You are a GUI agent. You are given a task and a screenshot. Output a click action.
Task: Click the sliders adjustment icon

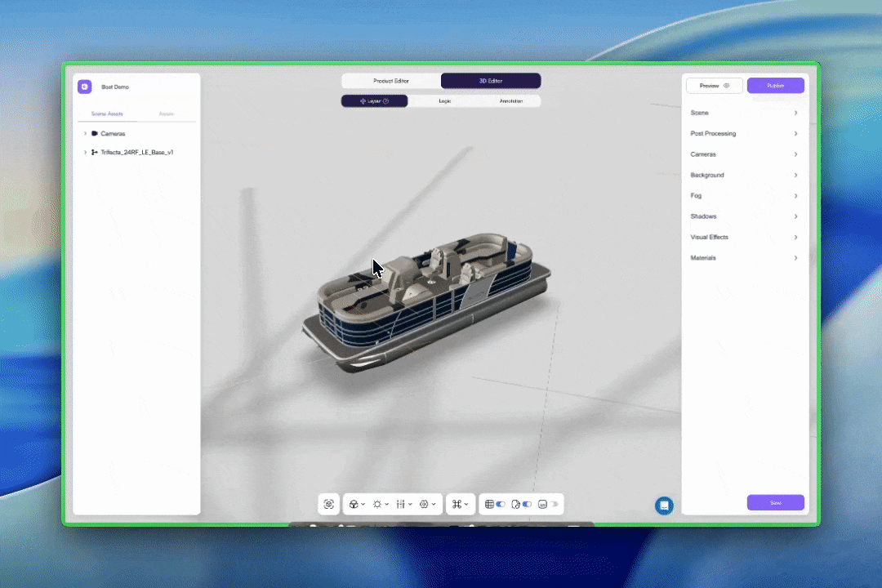pyautogui.click(x=400, y=505)
